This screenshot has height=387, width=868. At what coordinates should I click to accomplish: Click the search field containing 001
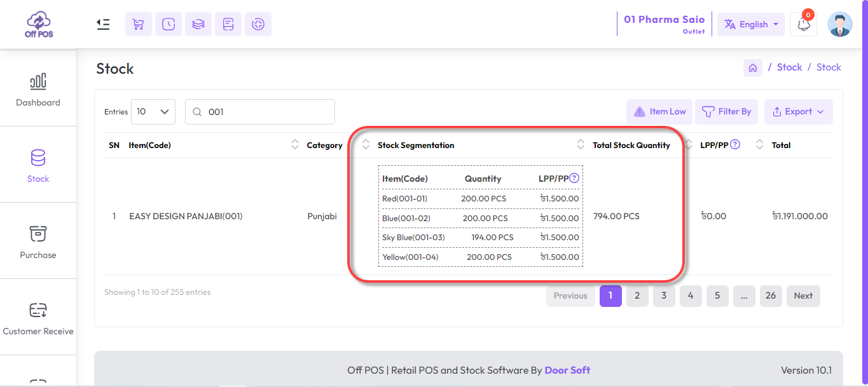click(259, 111)
